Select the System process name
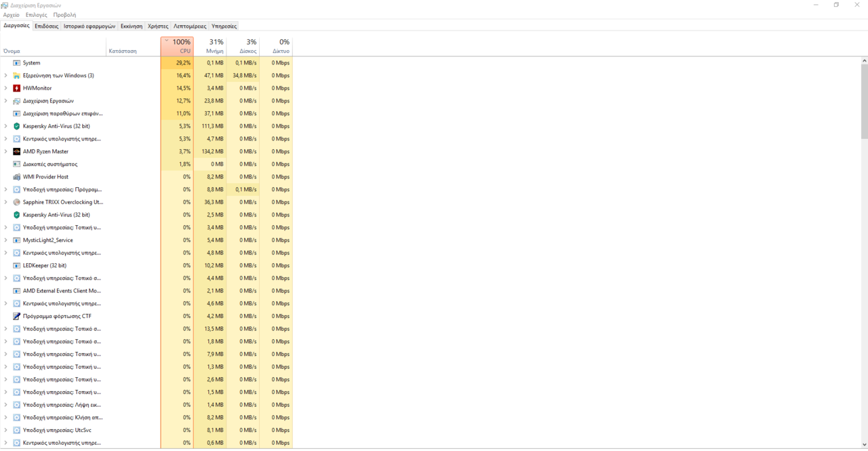Viewport: 868px width, 451px height. pyautogui.click(x=31, y=63)
